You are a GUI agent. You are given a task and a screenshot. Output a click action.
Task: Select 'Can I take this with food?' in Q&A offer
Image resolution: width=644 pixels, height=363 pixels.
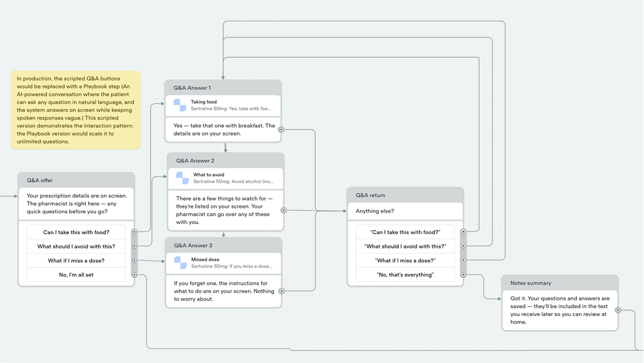pos(76,232)
